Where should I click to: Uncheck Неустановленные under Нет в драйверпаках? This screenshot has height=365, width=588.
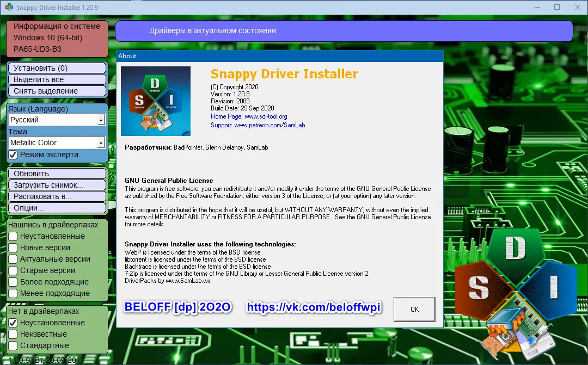click(x=13, y=323)
